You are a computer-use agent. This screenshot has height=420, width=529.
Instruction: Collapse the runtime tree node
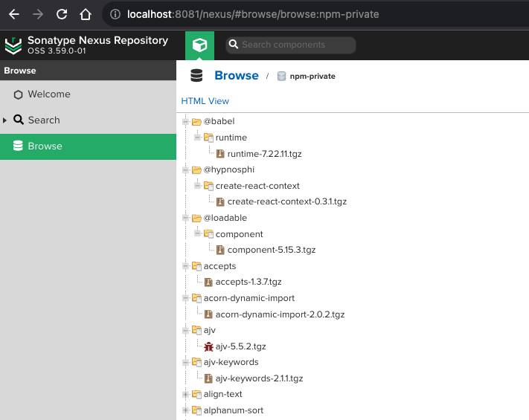[x=197, y=138]
